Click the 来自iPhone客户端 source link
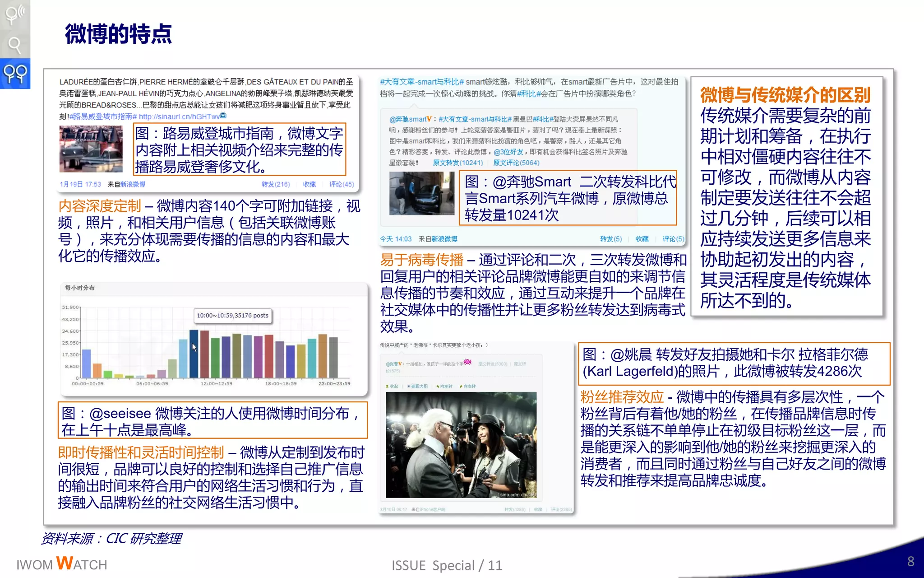924x578 pixels. 428,509
